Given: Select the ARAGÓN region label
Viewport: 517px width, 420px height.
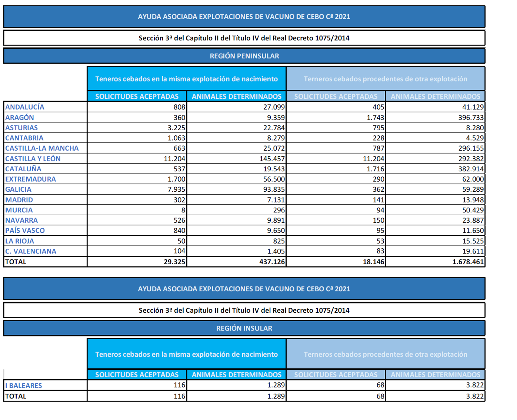Looking at the screenshot, I should point(20,117).
